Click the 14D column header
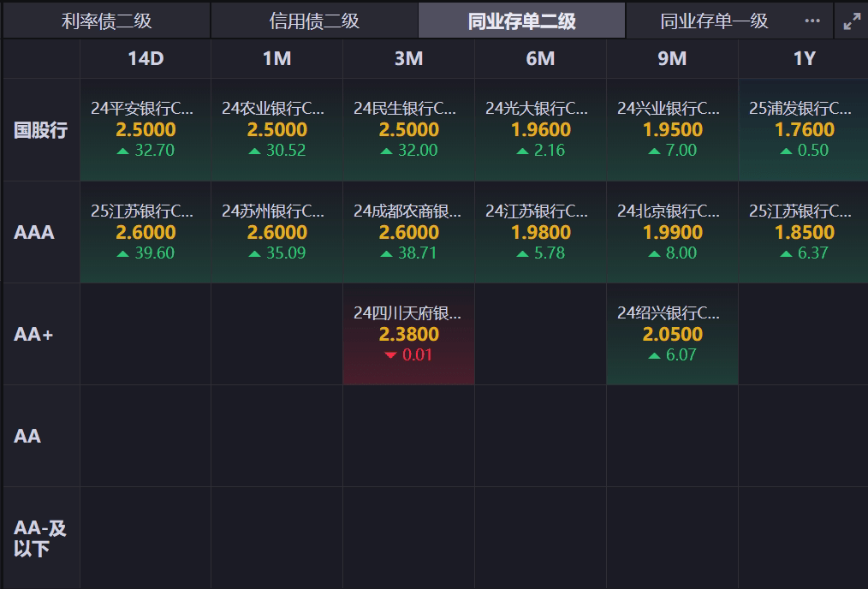This screenshot has width=868, height=589. tap(146, 59)
